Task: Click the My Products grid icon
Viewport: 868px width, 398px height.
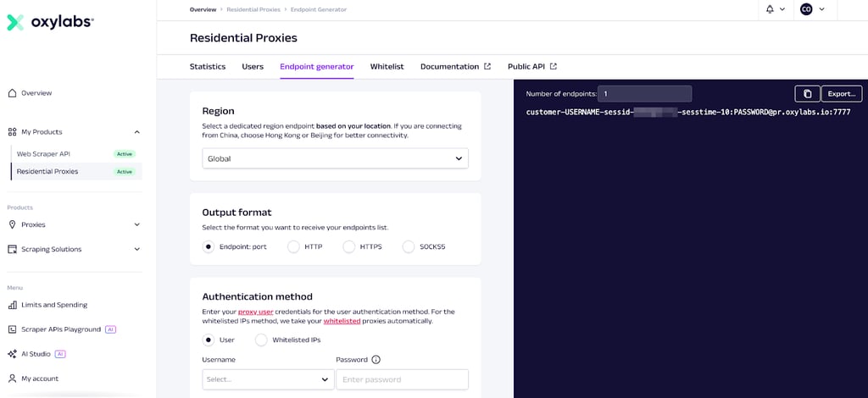Action: tap(12, 132)
